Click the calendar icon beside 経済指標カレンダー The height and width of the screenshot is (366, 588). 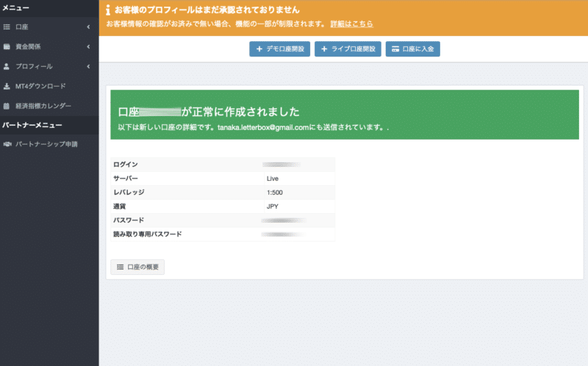tap(7, 106)
